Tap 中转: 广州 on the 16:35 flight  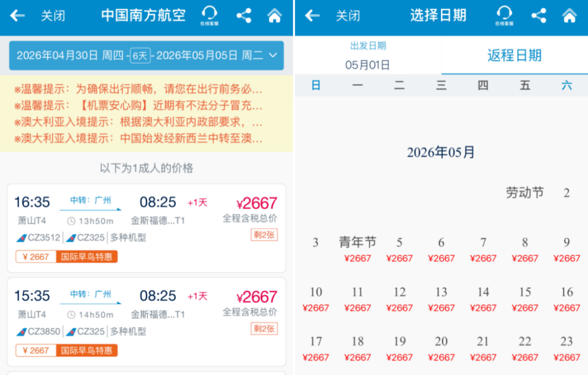[x=90, y=200]
